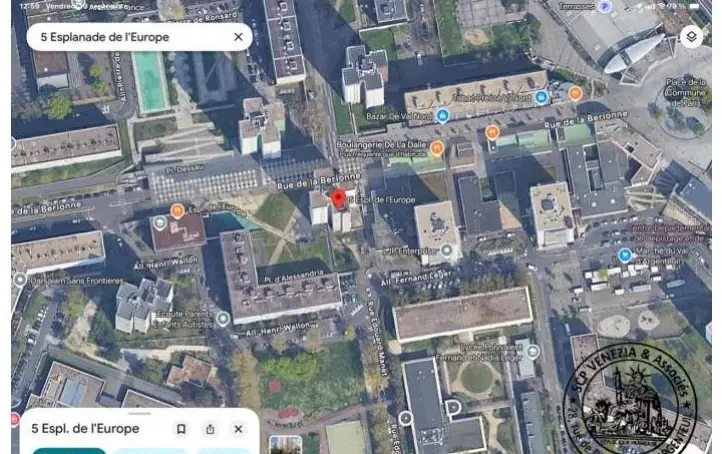This screenshot has width=722, height=454.
Task: Tap the 'All. Fernand Léger' street label
Action: coord(416,278)
